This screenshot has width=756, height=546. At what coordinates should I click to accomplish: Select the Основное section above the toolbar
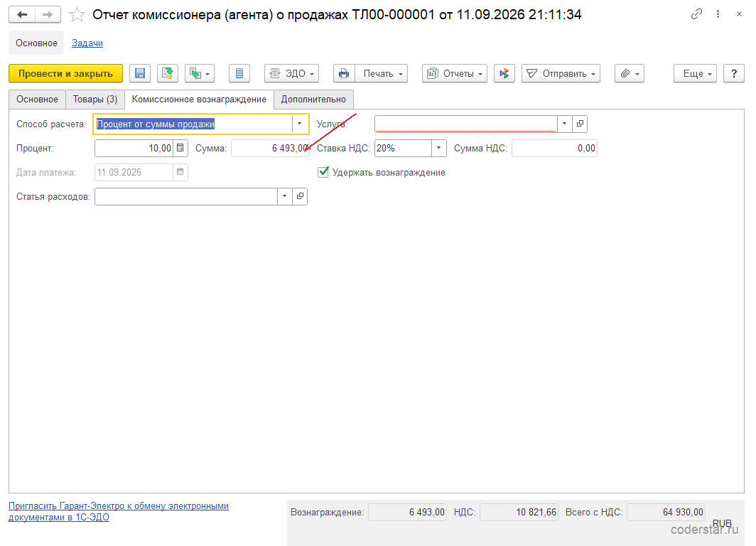[x=36, y=43]
